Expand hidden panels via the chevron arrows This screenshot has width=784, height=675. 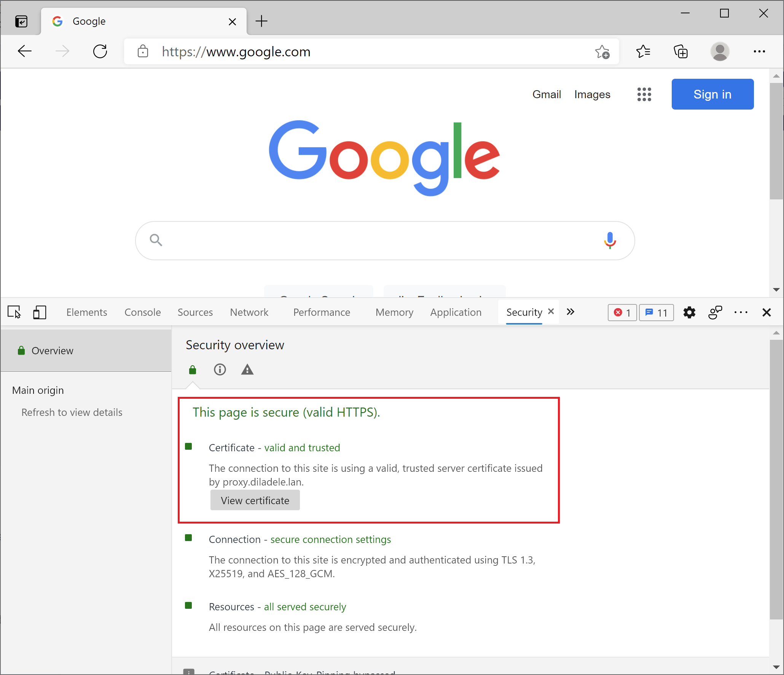click(570, 312)
